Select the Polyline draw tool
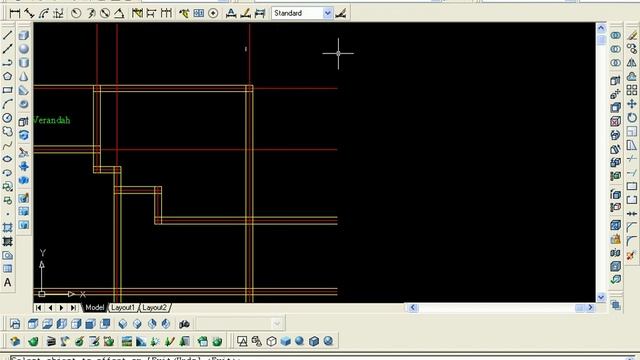640x360 pixels. [7, 62]
